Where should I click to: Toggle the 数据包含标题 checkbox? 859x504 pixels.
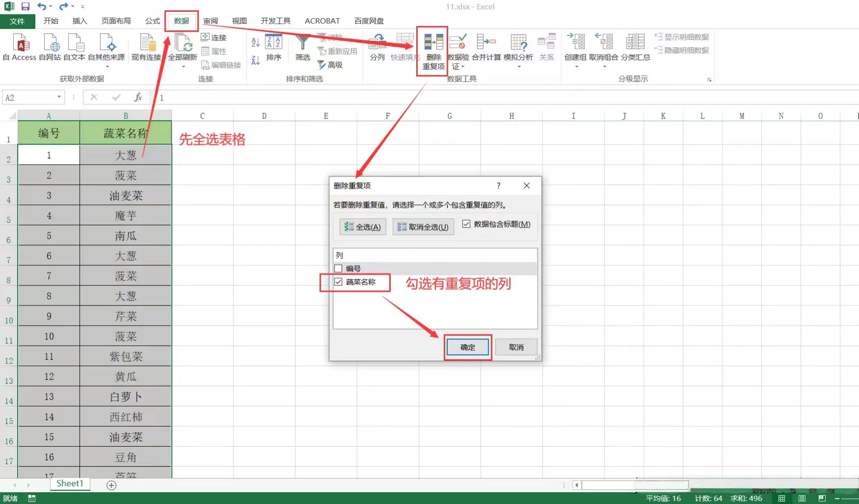466,224
